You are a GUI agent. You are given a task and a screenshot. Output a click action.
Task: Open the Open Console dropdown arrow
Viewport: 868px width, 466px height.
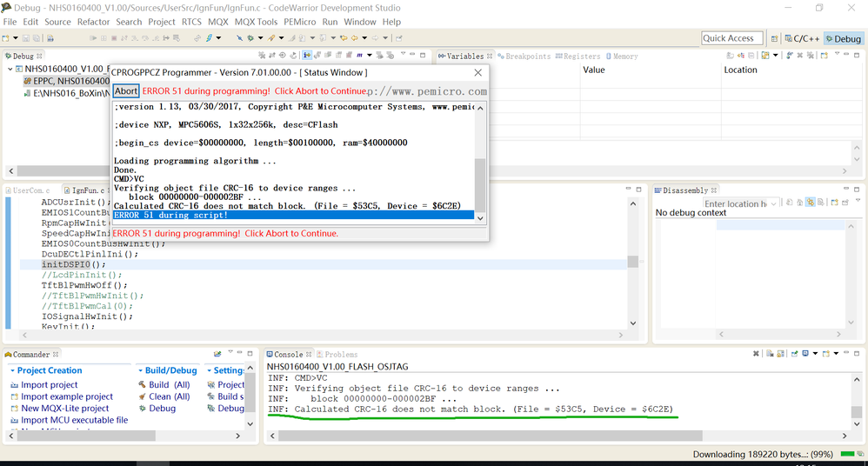coord(836,354)
